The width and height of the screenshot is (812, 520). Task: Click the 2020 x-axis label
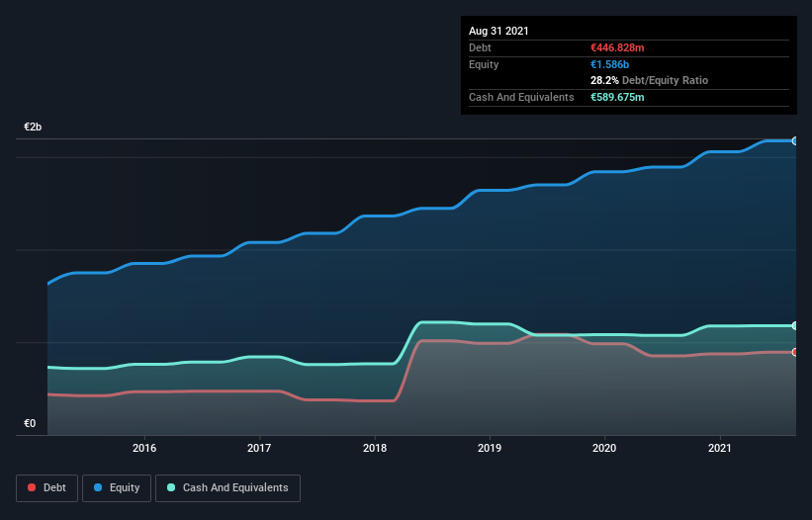point(604,448)
